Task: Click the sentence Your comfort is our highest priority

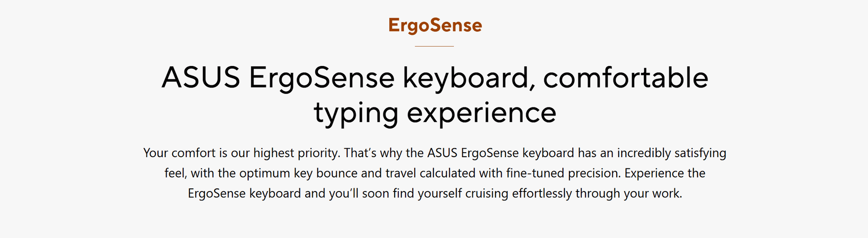Action: pyautogui.click(x=242, y=153)
